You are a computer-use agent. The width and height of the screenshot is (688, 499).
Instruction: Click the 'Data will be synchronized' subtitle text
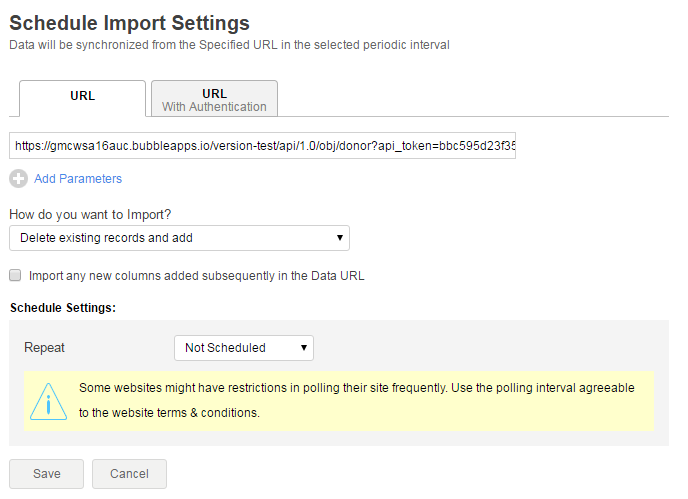[229, 45]
